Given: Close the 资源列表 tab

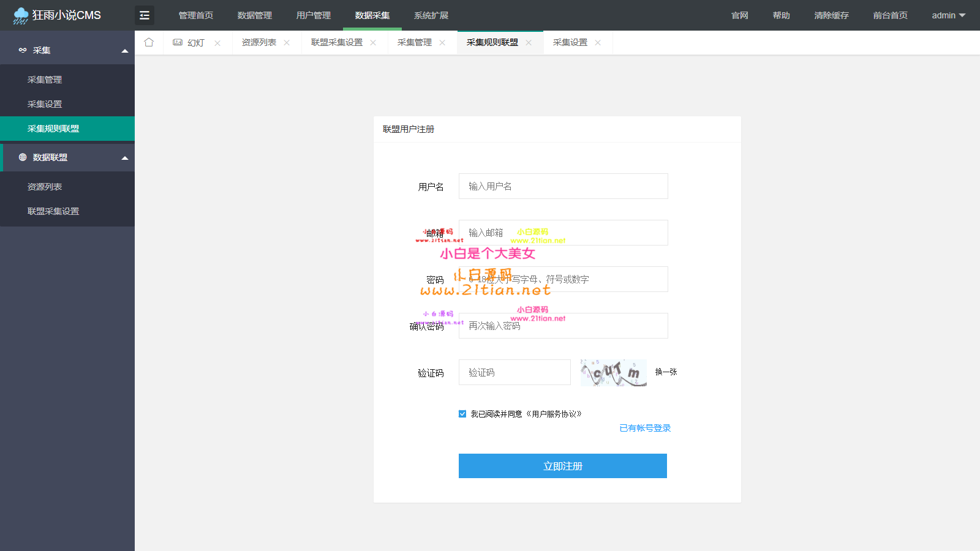Looking at the screenshot, I should coord(287,43).
